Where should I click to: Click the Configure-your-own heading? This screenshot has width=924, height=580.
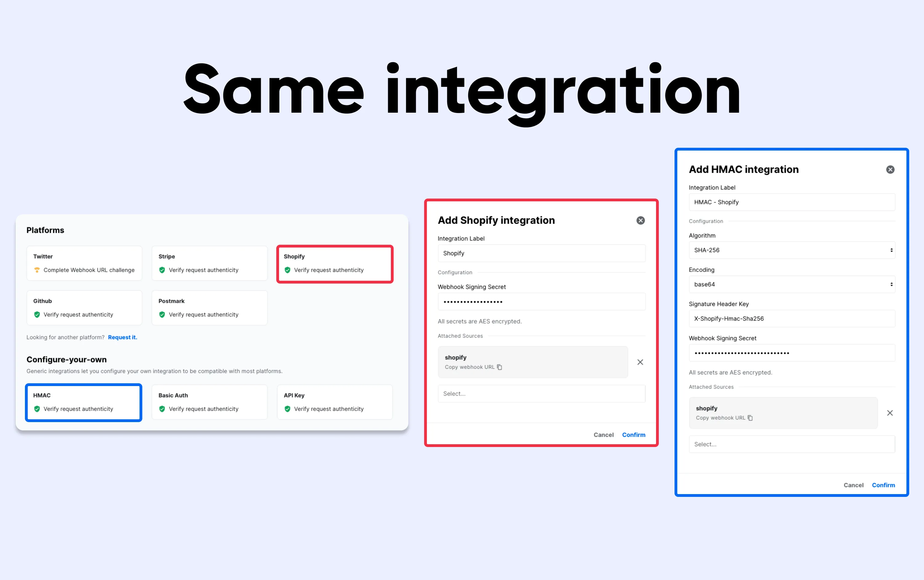tap(67, 360)
